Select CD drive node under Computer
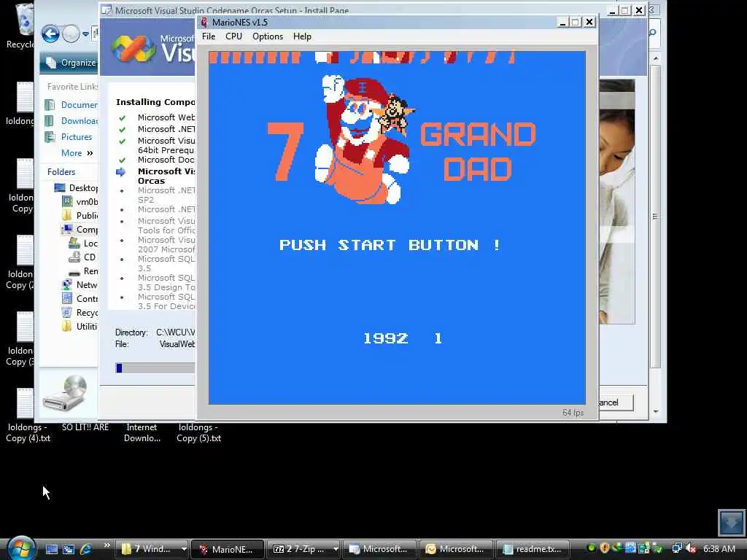The image size is (747, 560). [x=82, y=257]
